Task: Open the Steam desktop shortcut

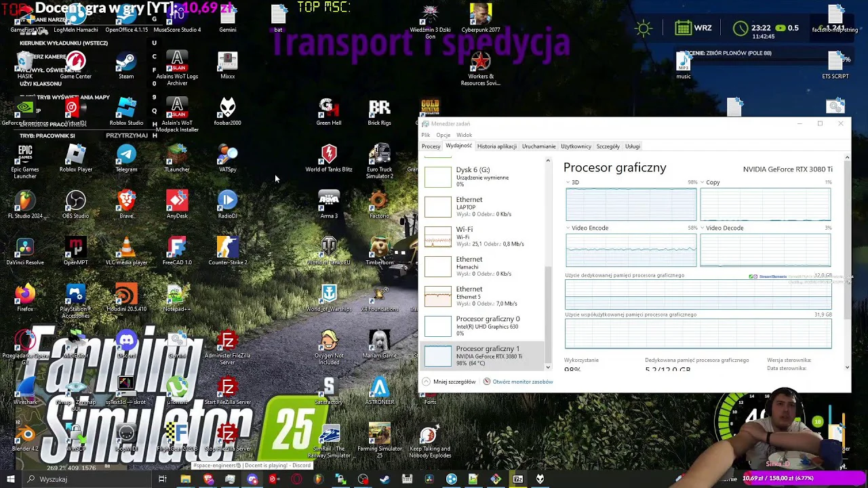Action: (x=126, y=62)
